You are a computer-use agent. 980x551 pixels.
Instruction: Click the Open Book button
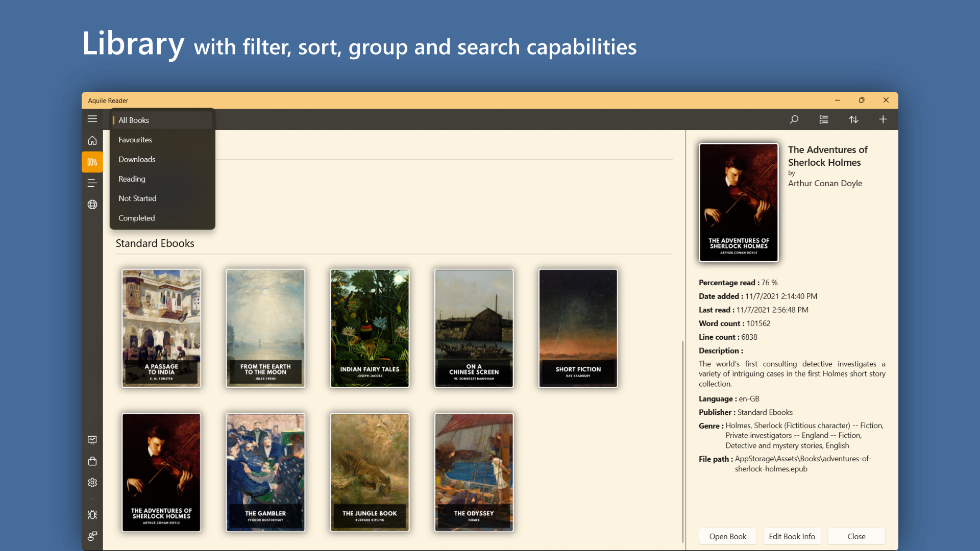[727, 536]
